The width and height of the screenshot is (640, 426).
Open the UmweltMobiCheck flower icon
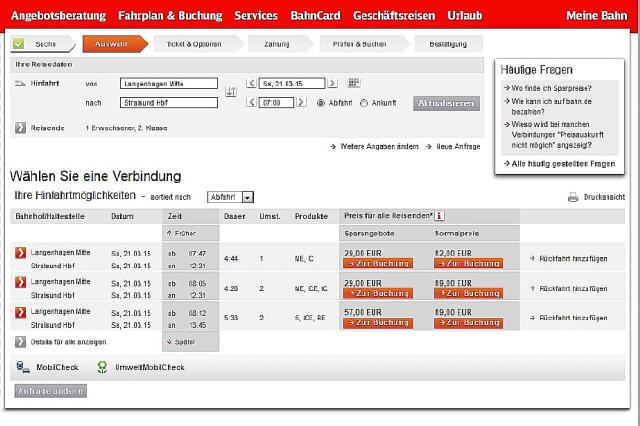(102, 367)
